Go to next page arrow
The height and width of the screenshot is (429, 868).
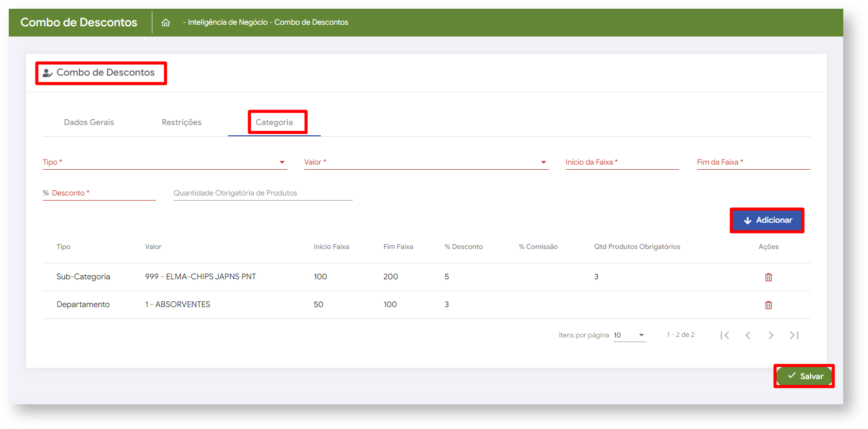(771, 335)
